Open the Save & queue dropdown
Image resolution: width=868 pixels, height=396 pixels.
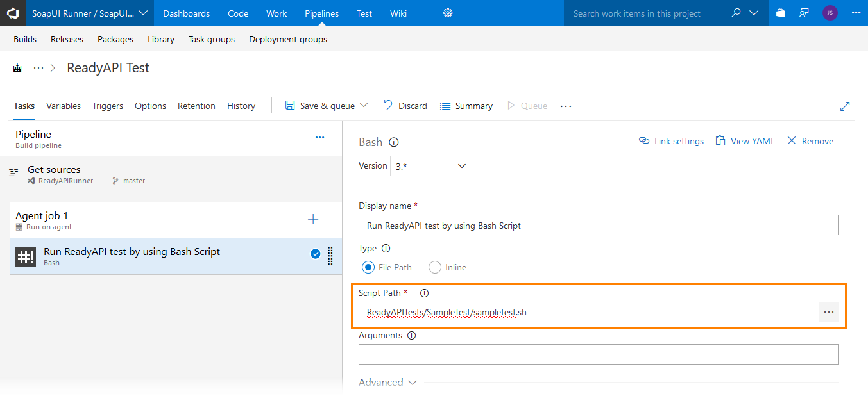click(x=364, y=106)
